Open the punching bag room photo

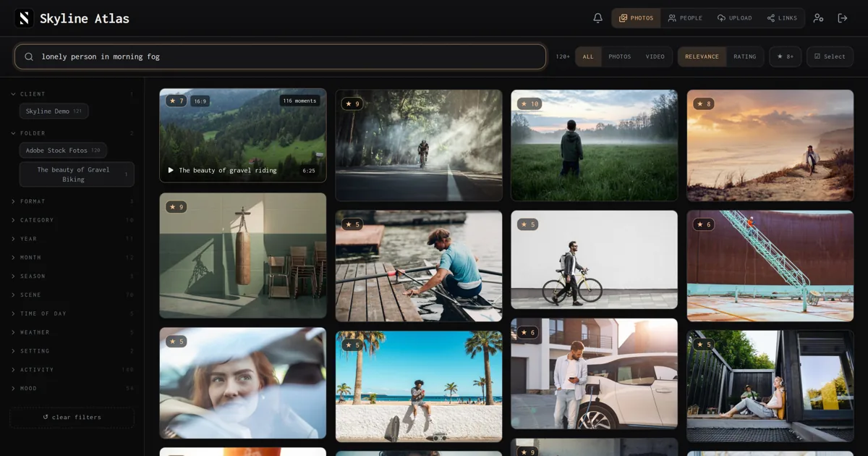pos(243,256)
